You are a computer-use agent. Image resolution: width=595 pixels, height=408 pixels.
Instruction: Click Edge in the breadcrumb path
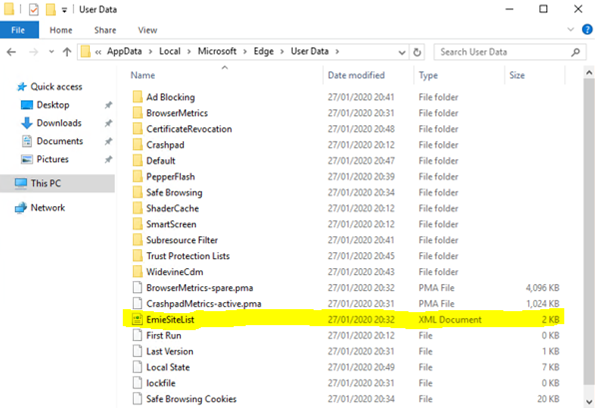click(263, 51)
